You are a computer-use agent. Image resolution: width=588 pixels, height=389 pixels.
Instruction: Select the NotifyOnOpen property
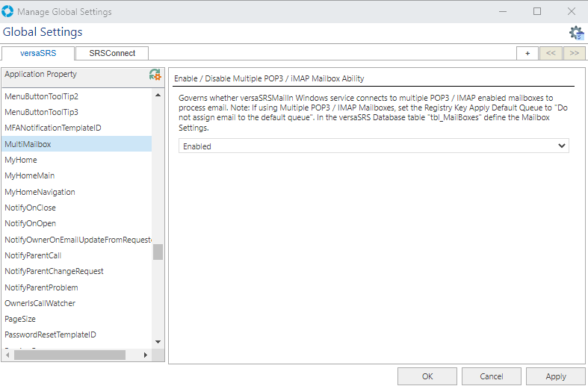(x=76, y=223)
